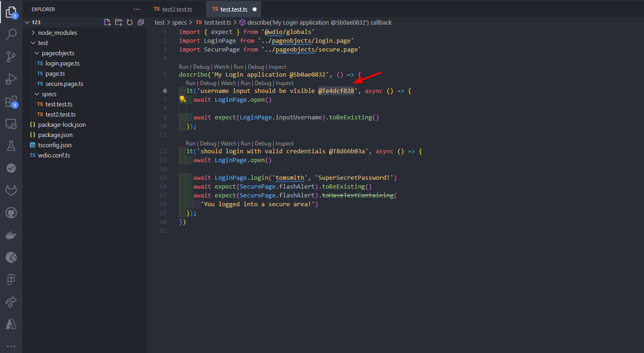Collapse all folders in the Explorer
This screenshot has width=644, height=353.
pos(141,22)
